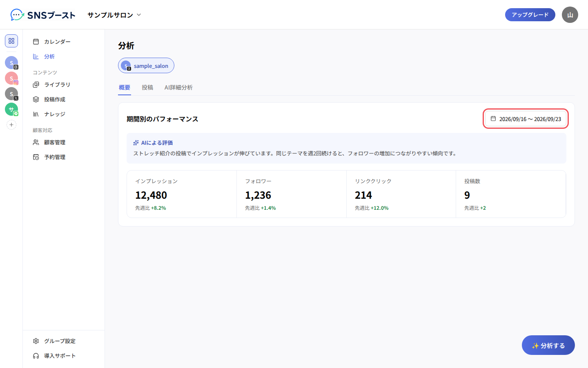Image resolution: width=588 pixels, height=368 pixels.
Task: Open グループ設定 at the sidebar bottom
Action: (x=64, y=341)
